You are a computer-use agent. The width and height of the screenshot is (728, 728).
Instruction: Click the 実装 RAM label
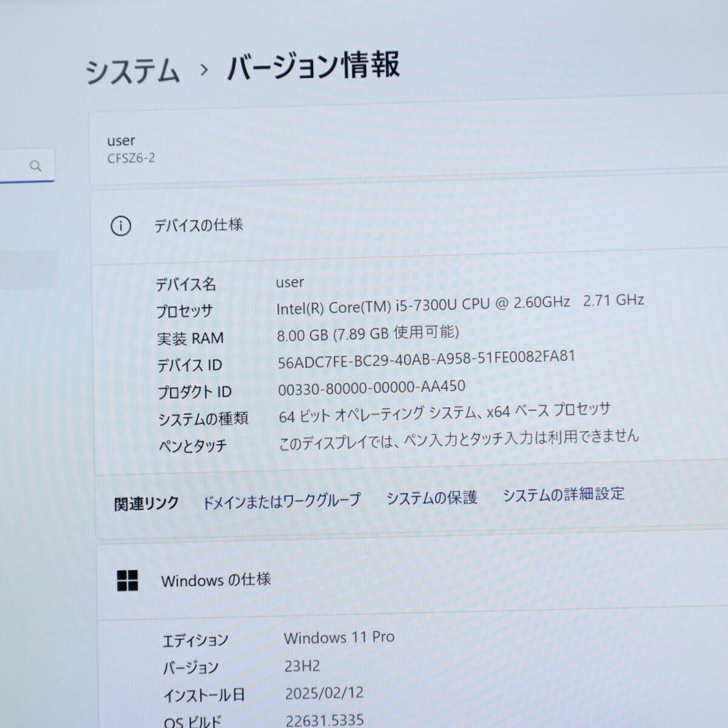click(190, 339)
